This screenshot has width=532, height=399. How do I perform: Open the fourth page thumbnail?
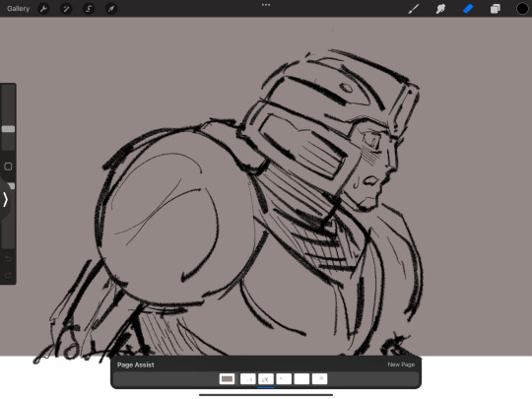(x=284, y=378)
